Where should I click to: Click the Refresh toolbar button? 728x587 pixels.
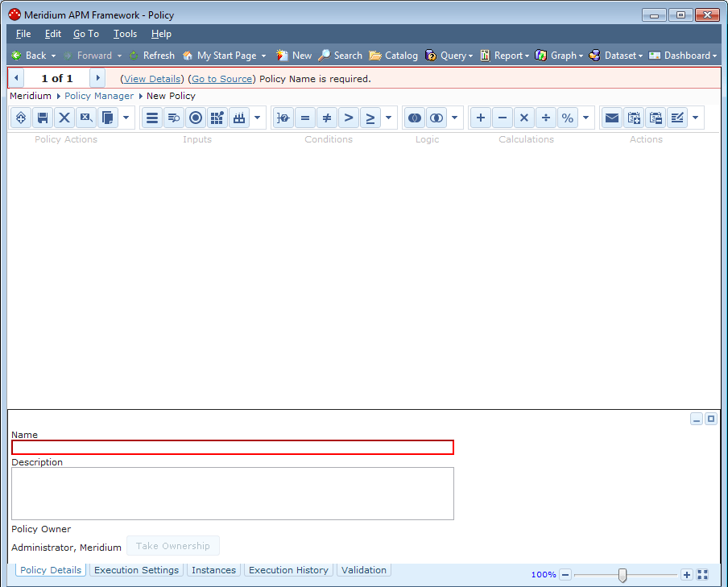(152, 56)
